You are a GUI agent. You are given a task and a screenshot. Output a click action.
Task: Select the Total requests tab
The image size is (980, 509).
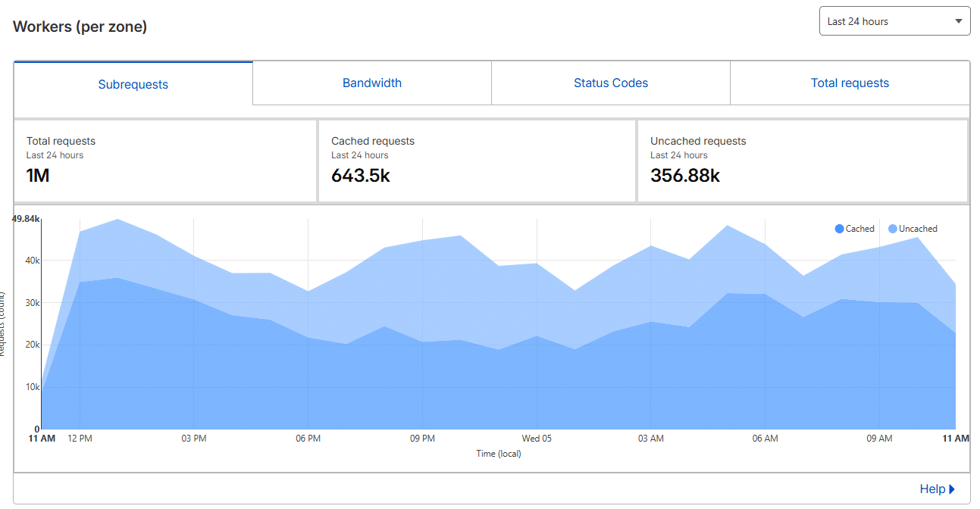point(850,83)
